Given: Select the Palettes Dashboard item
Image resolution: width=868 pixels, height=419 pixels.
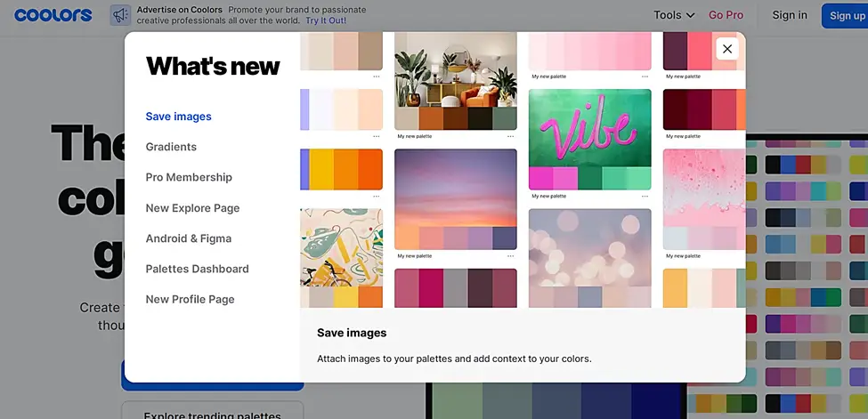Looking at the screenshot, I should click(197, 269).
